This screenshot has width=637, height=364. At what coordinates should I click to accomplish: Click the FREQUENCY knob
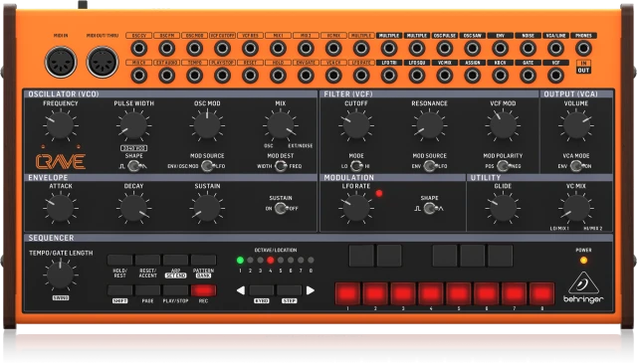(60, 125)
